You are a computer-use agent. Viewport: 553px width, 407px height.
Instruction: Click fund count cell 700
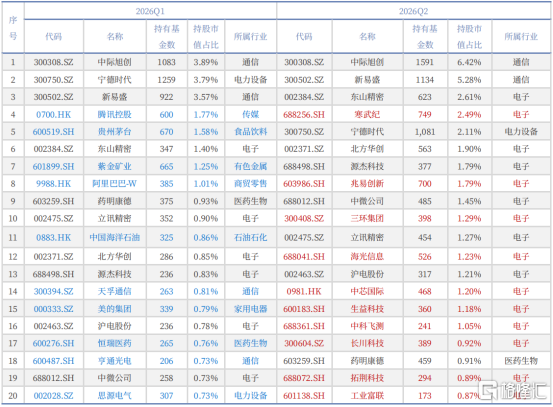(425, 184)
